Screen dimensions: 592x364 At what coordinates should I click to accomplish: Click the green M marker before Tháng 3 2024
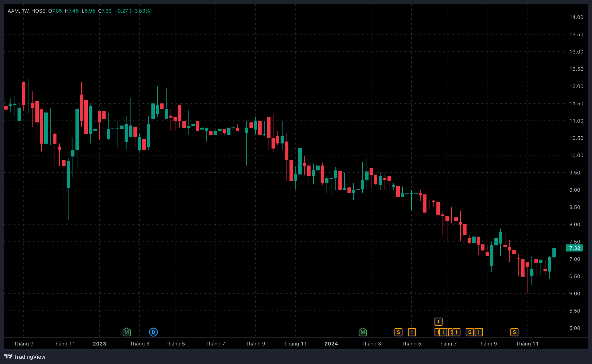[x=363, y=332]
